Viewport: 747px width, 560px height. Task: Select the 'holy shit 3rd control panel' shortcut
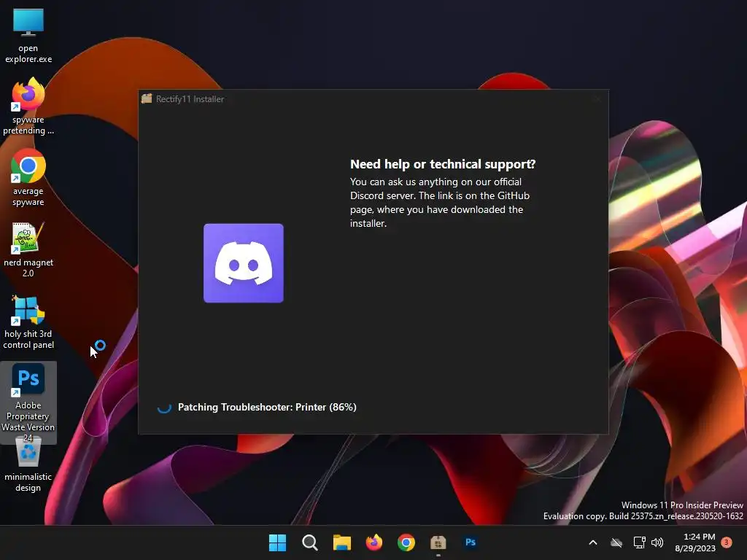click(28, 322)
